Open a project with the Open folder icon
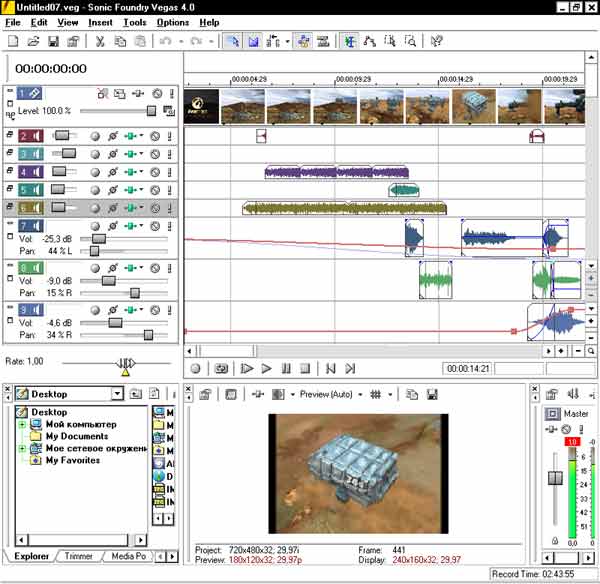Screen dimensions: 600x584 (33, 41)
